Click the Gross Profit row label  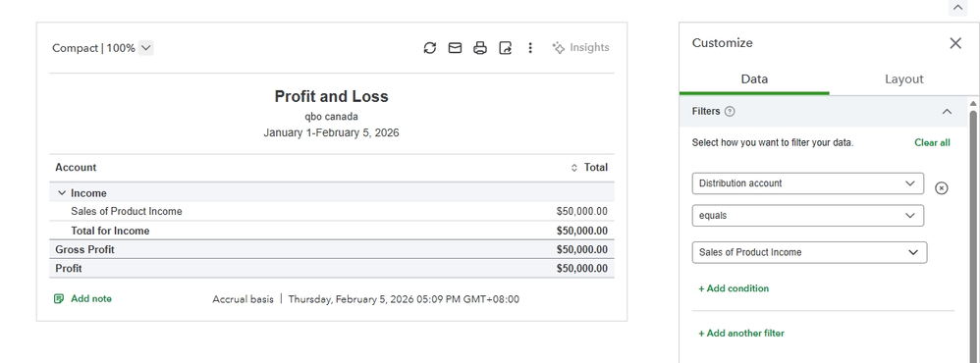(x=85, y=249)
